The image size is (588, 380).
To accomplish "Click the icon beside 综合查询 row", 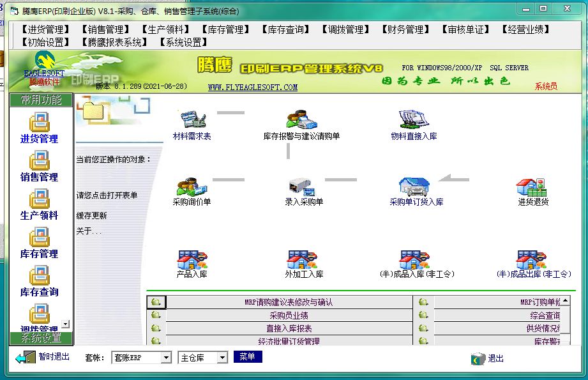I will (x=423, y=315).
